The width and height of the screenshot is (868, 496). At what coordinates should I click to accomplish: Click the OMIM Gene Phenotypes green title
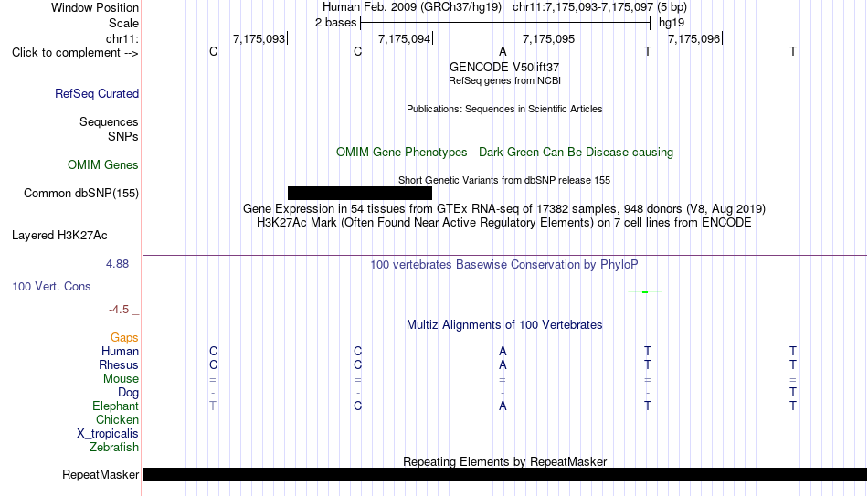[505, 153]
